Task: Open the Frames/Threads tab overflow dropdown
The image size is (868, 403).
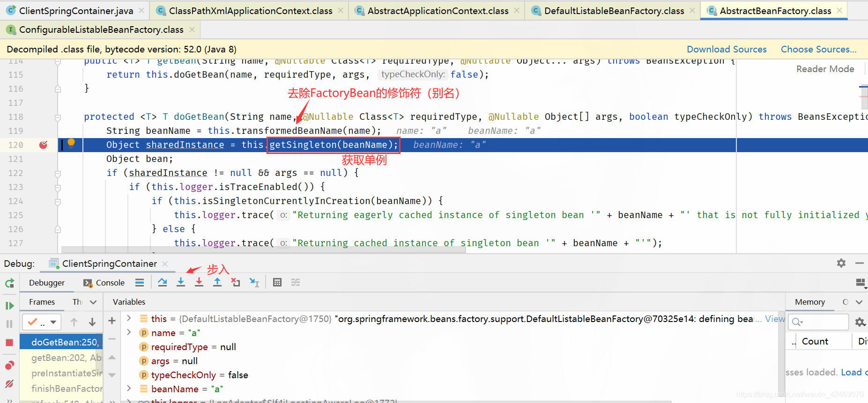Action: (x=93, y=302)
